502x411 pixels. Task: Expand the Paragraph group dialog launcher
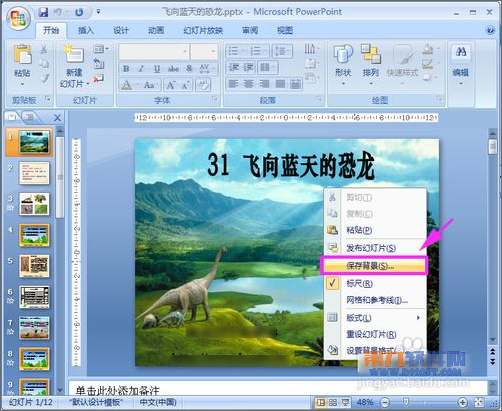tap(319, 99)
